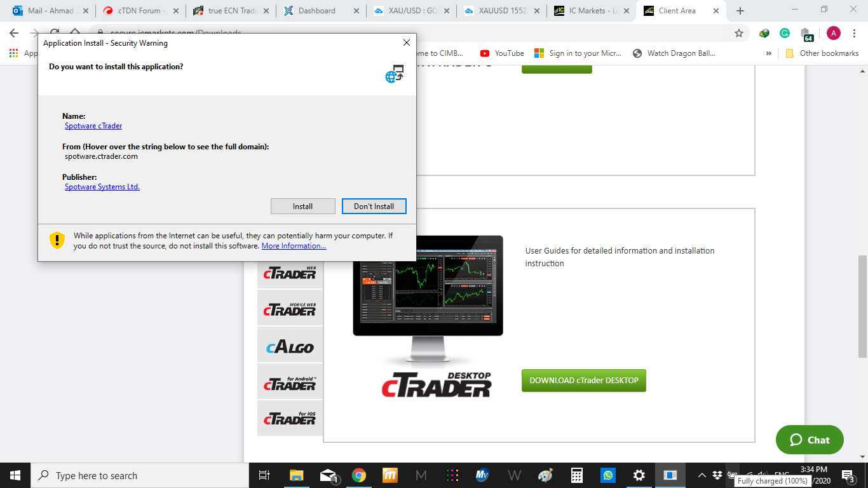Open the Chrome three-dot menu

click(x=855, y=33)
